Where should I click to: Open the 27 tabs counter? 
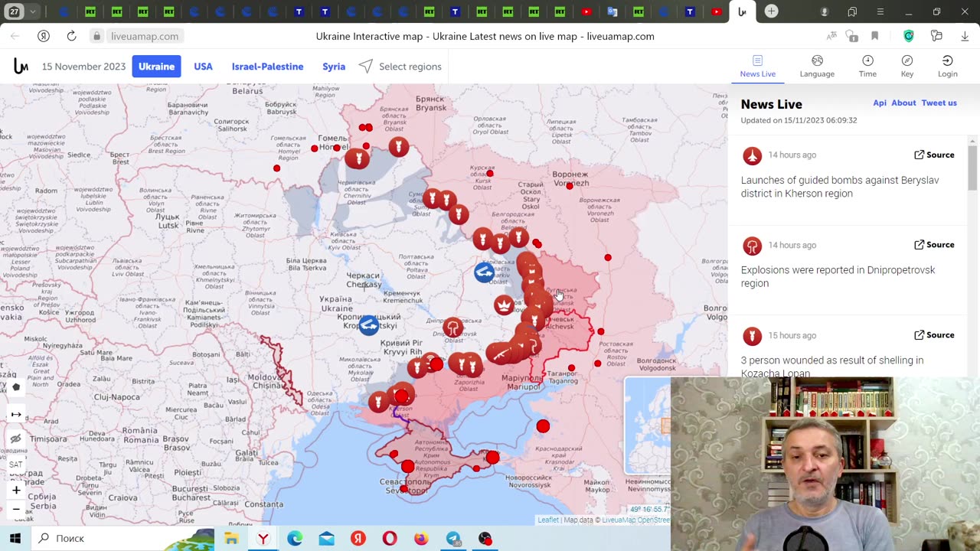14,11
